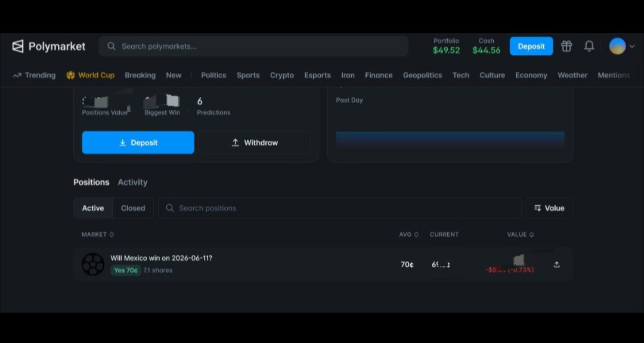Click the Biggest Win label
This screenshot has height=343, width=644.
click(162, 113)
